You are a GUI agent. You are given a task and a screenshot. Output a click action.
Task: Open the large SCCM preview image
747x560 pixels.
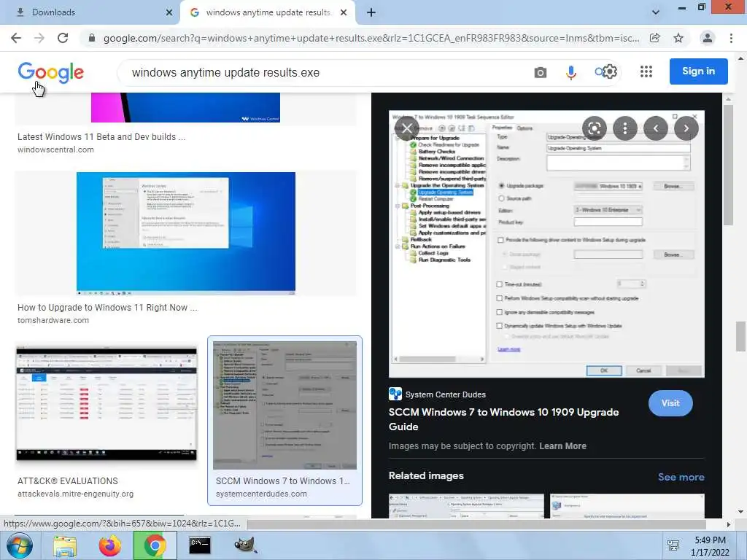[546, 244]
